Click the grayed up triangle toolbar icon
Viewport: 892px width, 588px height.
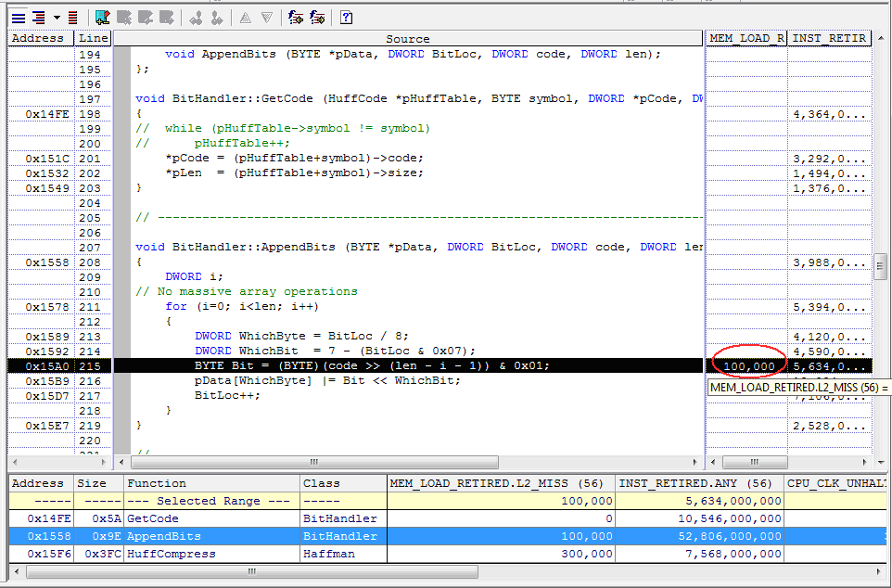coord(245,17)
